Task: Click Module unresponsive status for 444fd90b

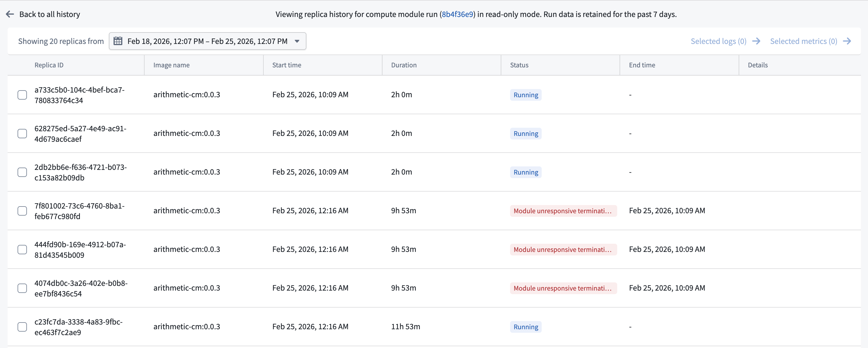Action: pyautogui.click(x=563, y=250)
